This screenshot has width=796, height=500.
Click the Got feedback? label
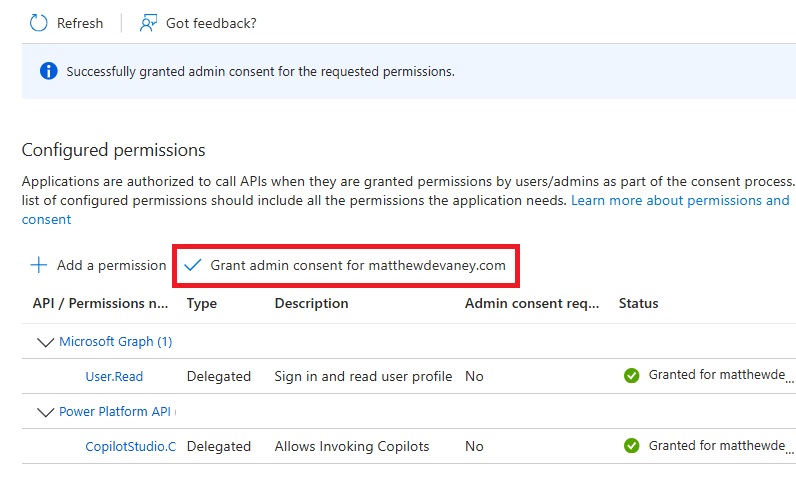(211, 23)
